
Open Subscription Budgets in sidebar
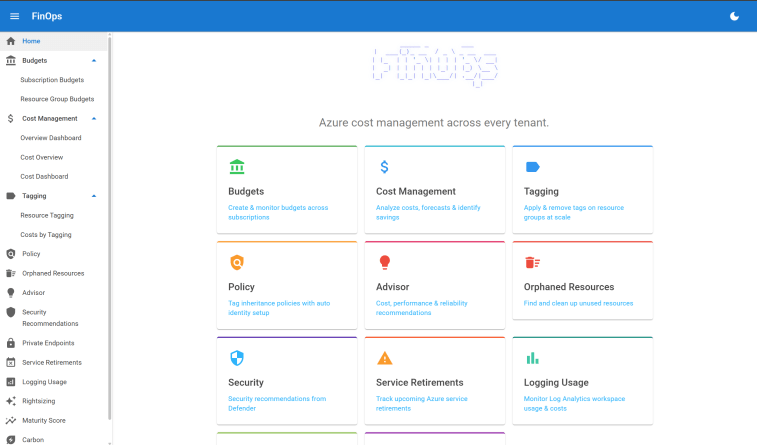point(52,80)
